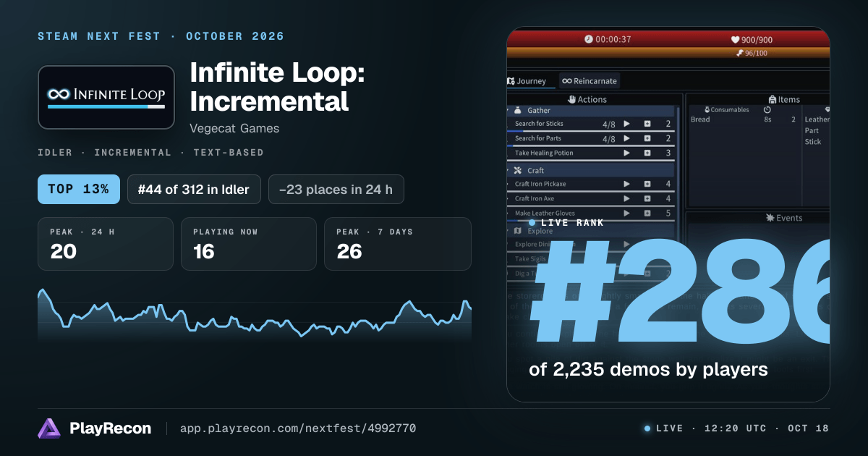868x456 pixels.
Task: Click the player count line chart
Action: [x=255, y=316]
